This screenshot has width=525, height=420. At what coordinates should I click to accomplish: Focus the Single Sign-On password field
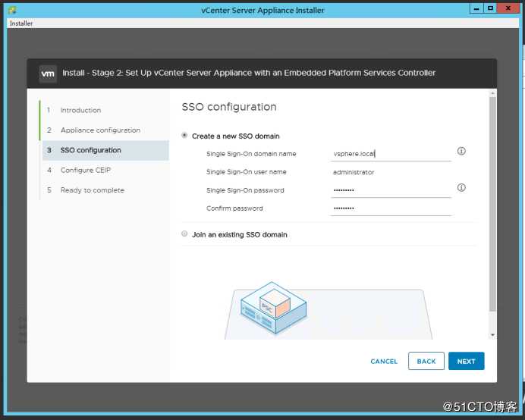coord(391,190)
